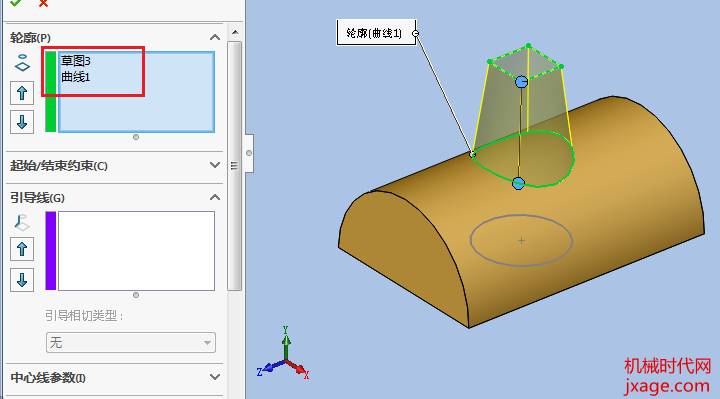Collapse the 轮廓(P) section

pos(214,37)
